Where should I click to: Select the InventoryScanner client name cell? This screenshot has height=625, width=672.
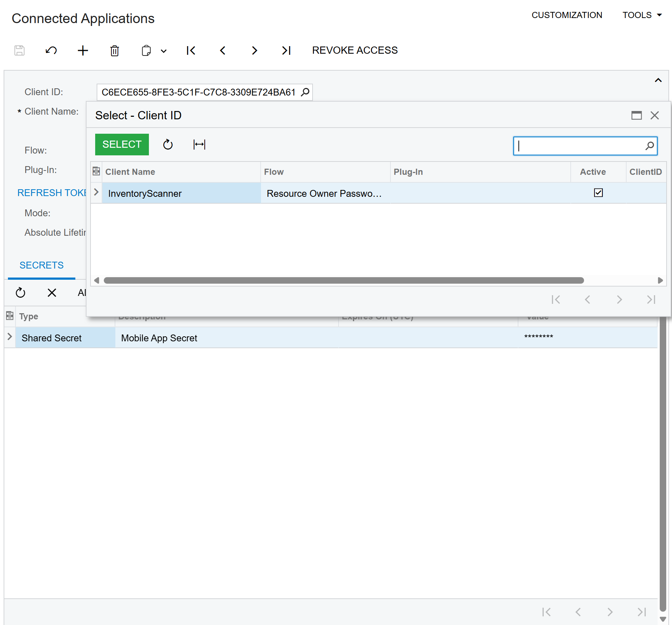click(x=181, y=193)
